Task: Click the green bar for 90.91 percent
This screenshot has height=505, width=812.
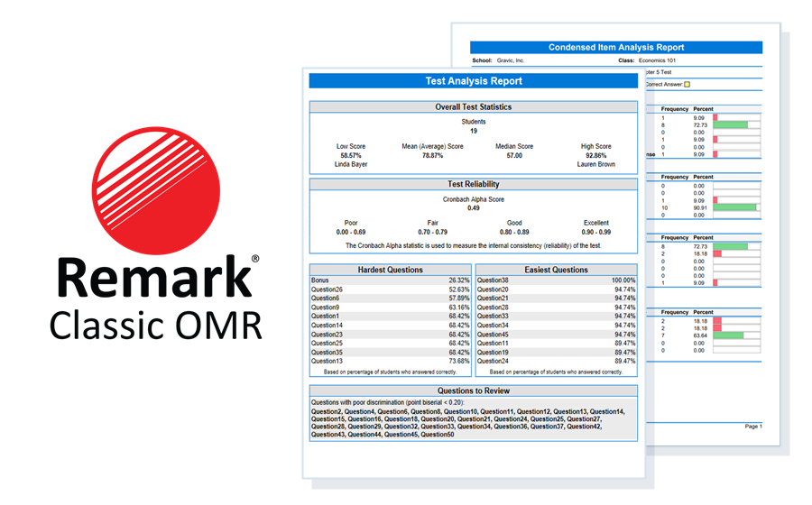Action: click(734, 207)
